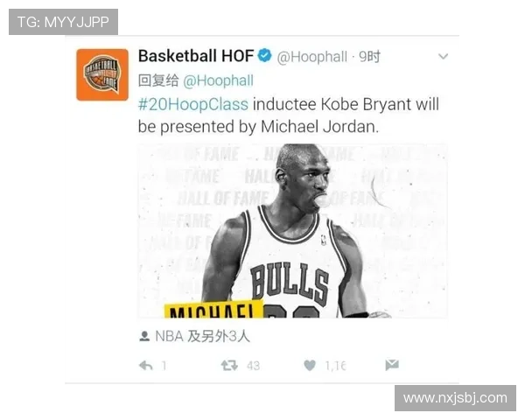Click the retweet count 43
Screen dimensions: 525x420
point(253,366)
